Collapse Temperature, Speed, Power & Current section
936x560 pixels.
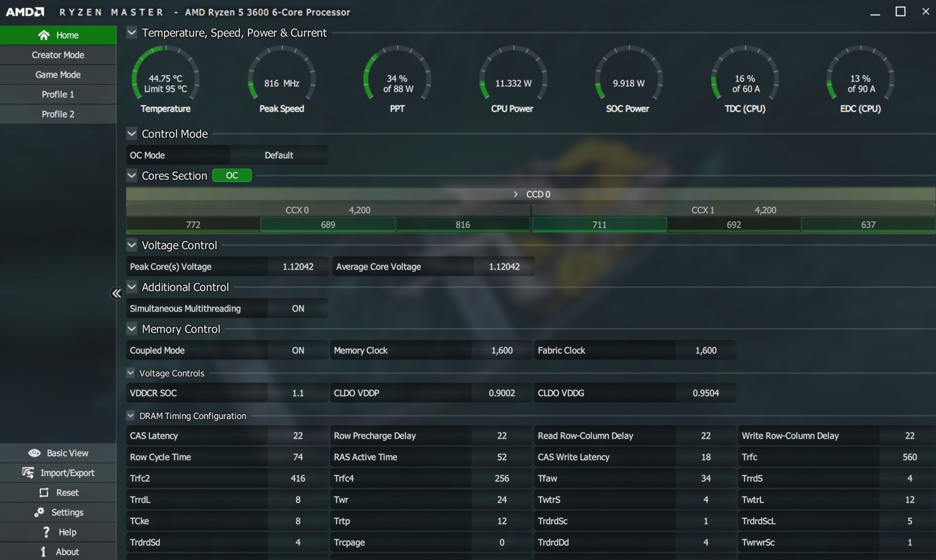132,33
